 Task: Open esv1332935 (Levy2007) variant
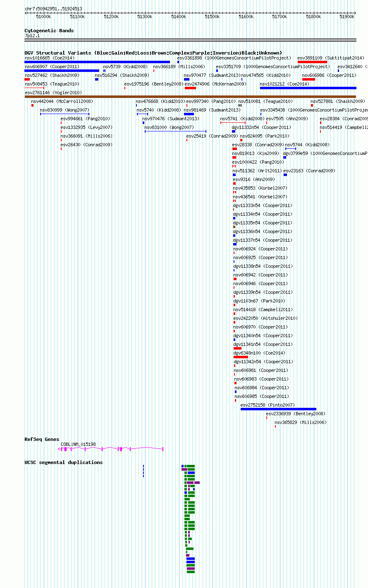[86, 127]
